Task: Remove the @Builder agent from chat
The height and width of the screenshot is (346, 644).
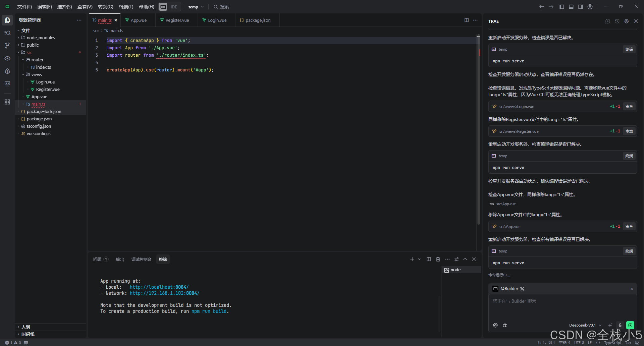Action: coord(632,289)
